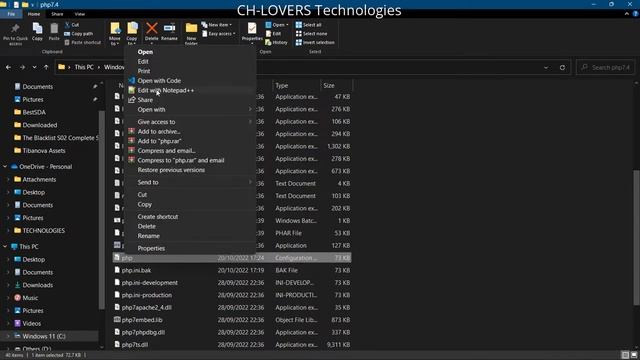Open the New item dropdown
The width and height of the screenshot is (640, 360).
(217, 25)
